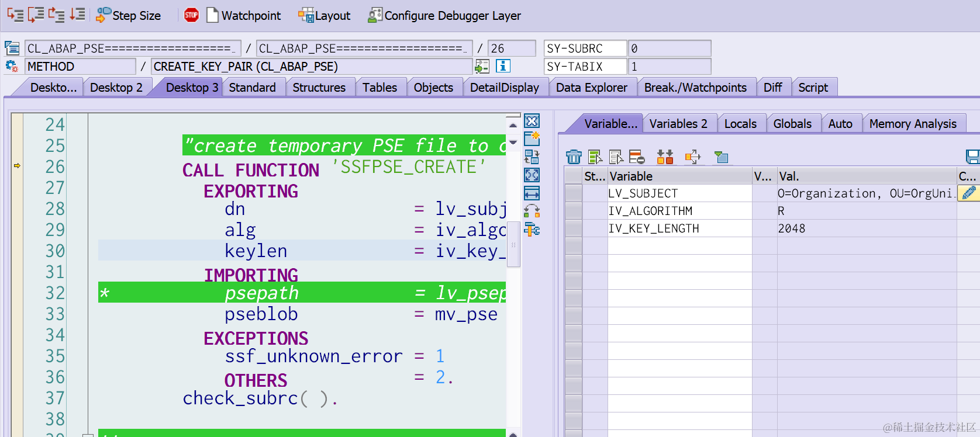Open the Layout button

324,16
